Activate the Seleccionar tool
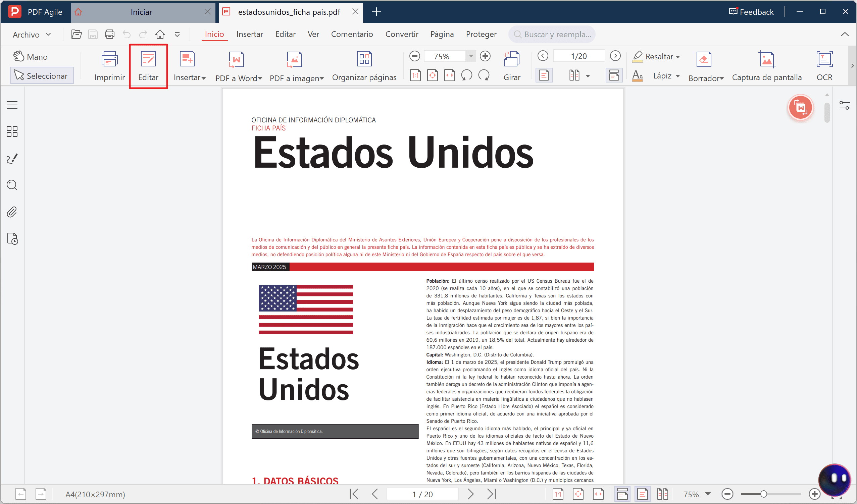Viewport: 857px width, 504px height. [x=42, y=75]
